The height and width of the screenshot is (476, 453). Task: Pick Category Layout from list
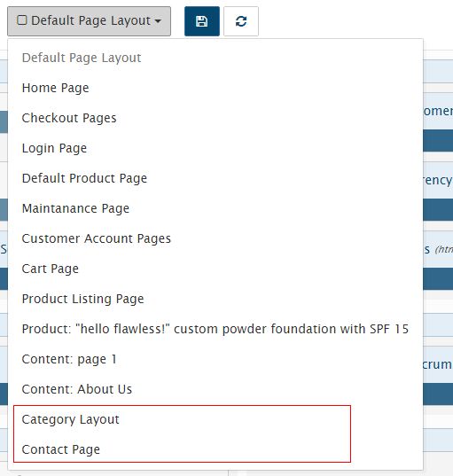point(70,419)
